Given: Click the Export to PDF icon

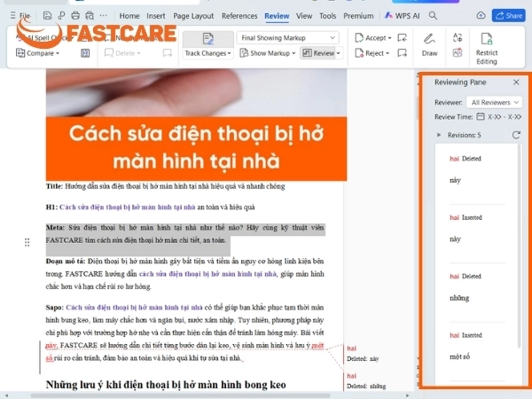Looking at the screenshot, I should (61, 16).
